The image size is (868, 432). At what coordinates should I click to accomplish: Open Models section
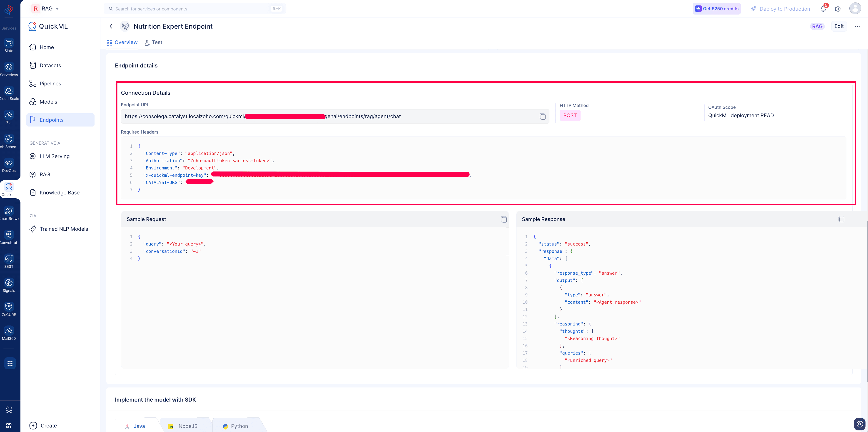coord(60,102)
